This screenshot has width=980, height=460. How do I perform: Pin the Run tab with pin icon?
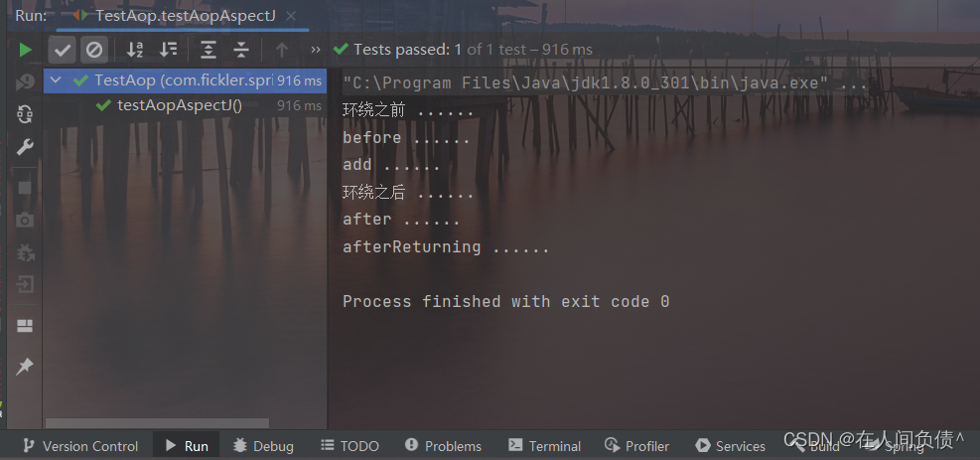pos(25,367)
